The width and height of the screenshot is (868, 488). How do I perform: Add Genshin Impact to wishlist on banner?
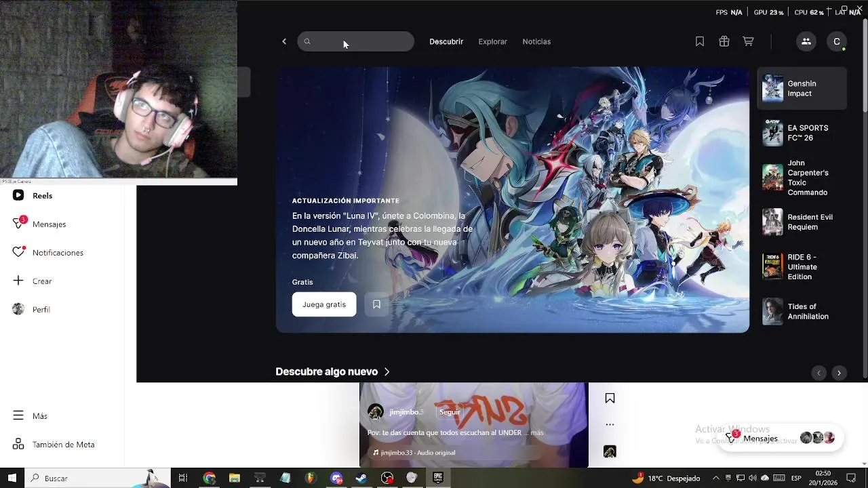coord(376,304)
